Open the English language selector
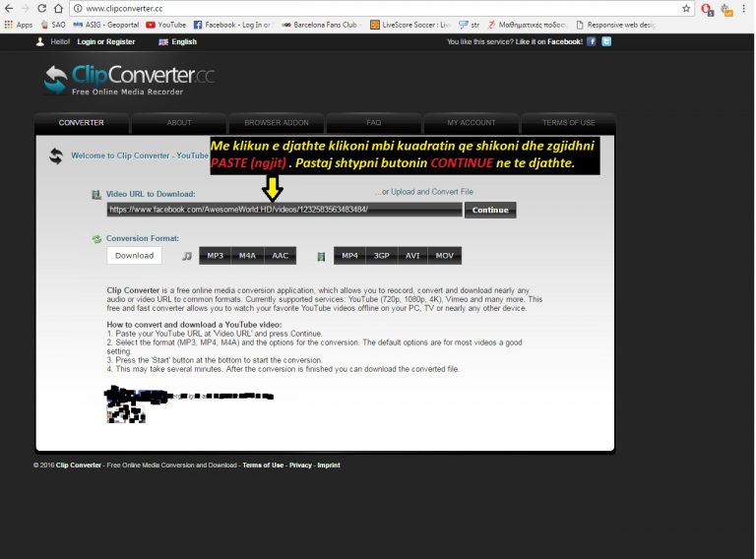 (178, 42)
